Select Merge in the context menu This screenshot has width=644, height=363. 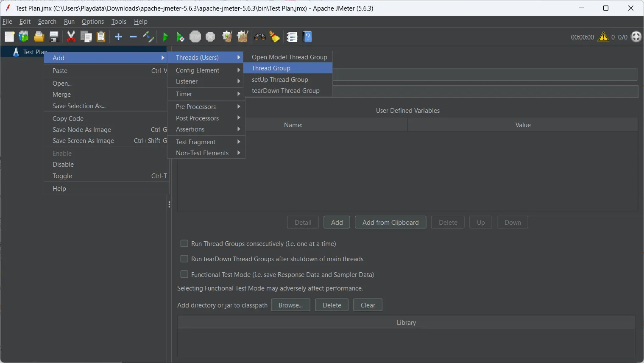[x=106, y=95]
